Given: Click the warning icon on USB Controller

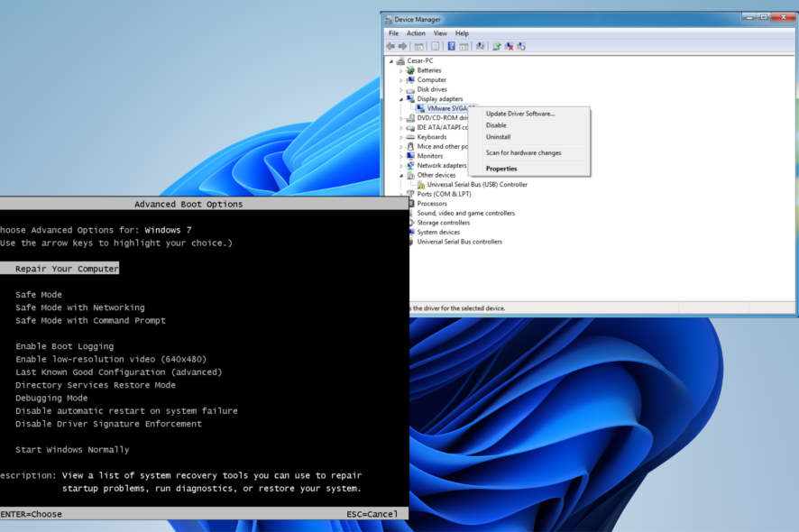Looking at the screenshot, I should tap(422, 185).
